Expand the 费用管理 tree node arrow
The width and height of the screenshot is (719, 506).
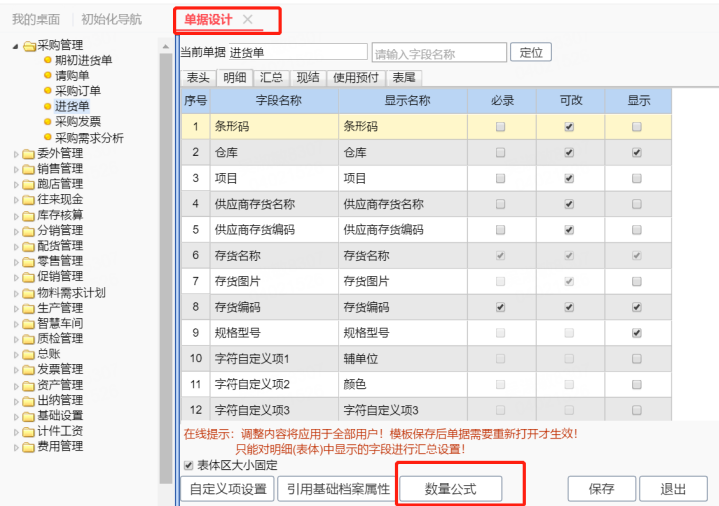[16, 447]
